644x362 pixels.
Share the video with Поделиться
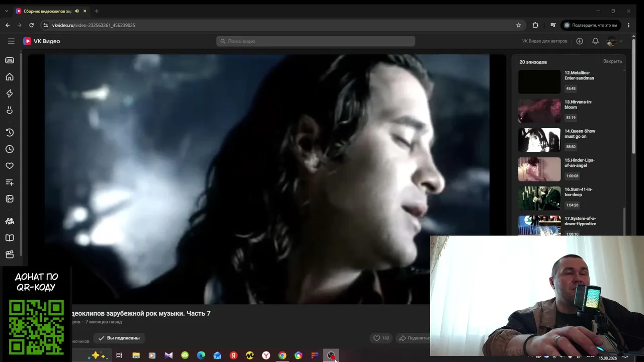tap(414, 338)
